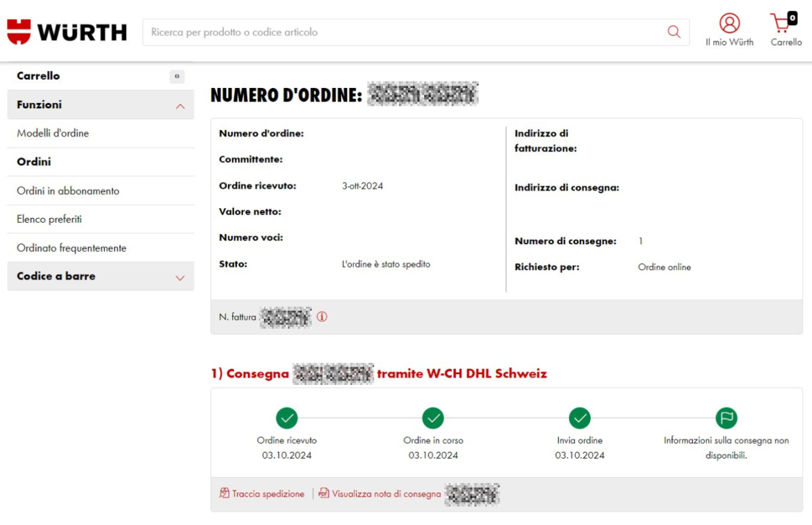Click the Committente label
This screenshot has width=812, height=525.
pos(251,160)
